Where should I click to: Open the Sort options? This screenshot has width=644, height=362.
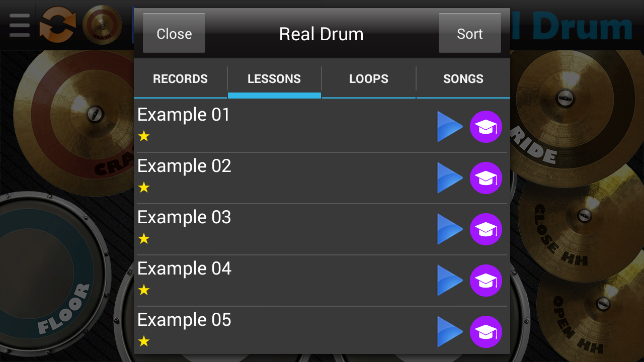pos(470,34)
